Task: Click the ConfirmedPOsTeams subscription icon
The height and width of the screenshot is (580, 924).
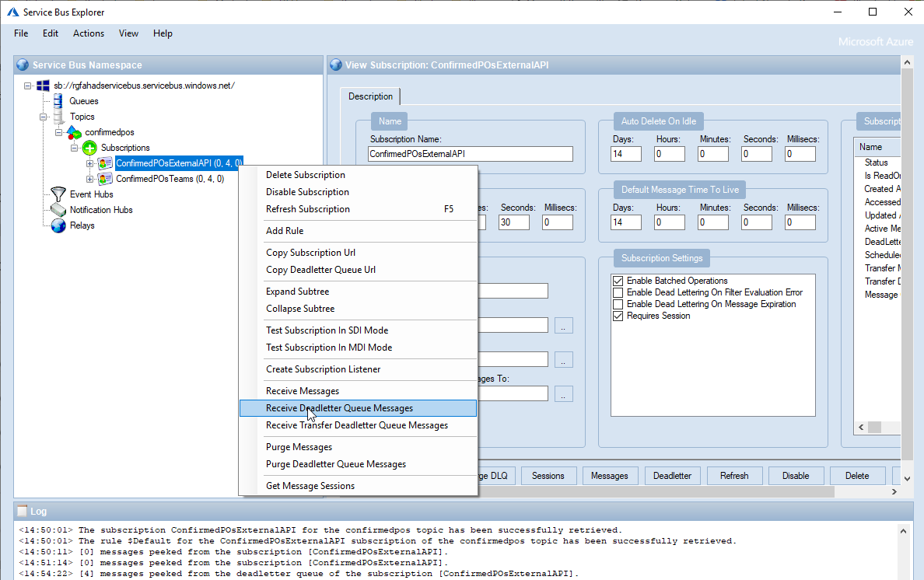Action: coord(105,178)
